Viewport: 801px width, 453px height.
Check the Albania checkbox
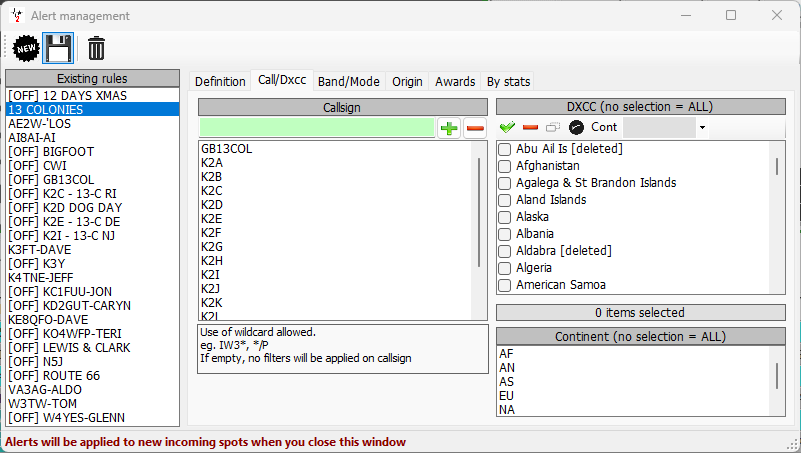point(504,234)
